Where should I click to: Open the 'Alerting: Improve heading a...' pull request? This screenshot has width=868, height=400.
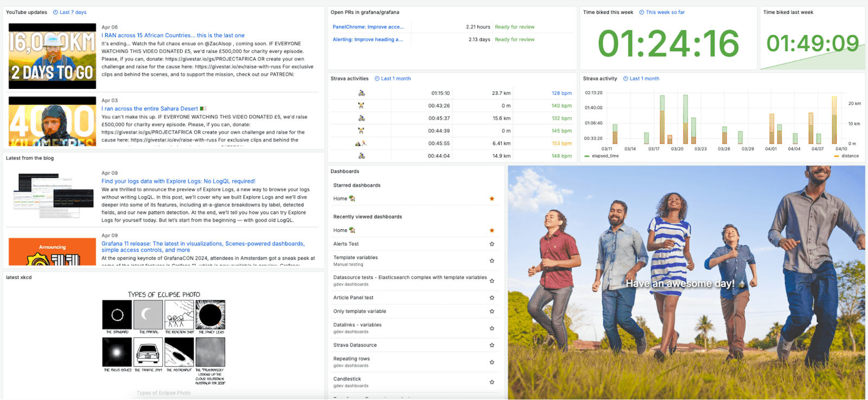368,39
